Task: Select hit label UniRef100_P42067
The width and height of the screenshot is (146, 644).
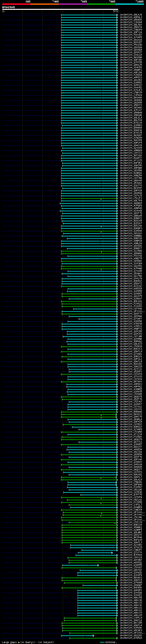Action: coord(131,35)
